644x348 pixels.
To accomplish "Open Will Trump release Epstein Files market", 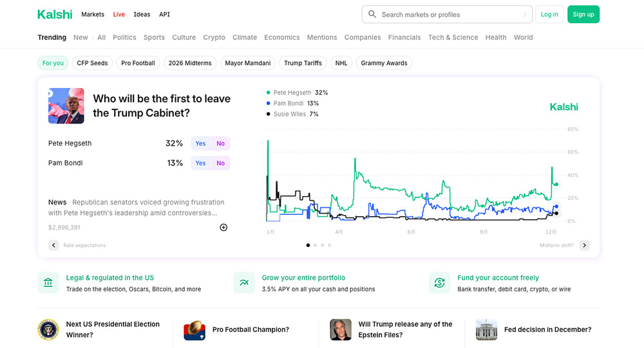I will pos(405,329).
